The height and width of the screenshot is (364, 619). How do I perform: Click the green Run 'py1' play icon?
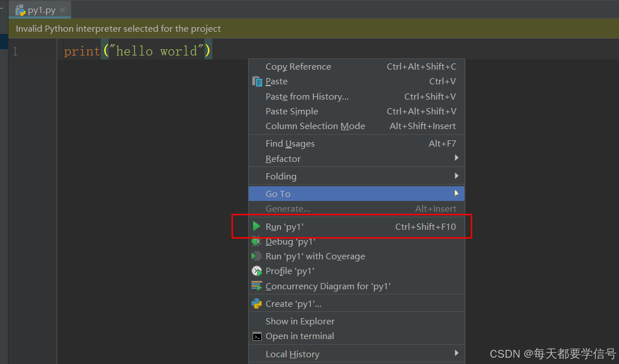click(x=257, y=226)
